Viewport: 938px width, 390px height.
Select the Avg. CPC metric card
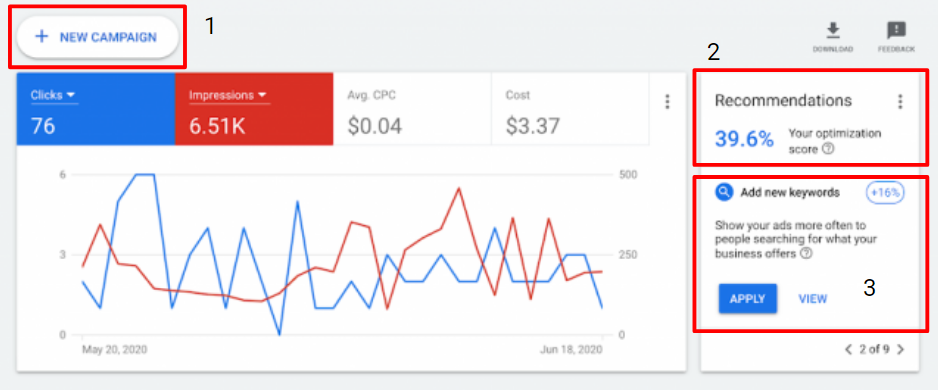412,109
